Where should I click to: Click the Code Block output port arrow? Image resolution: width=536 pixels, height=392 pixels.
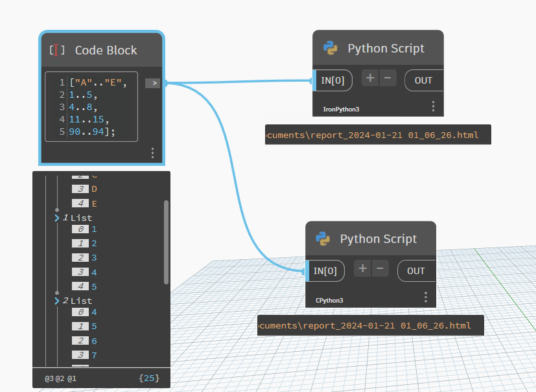tap(152, 83)
